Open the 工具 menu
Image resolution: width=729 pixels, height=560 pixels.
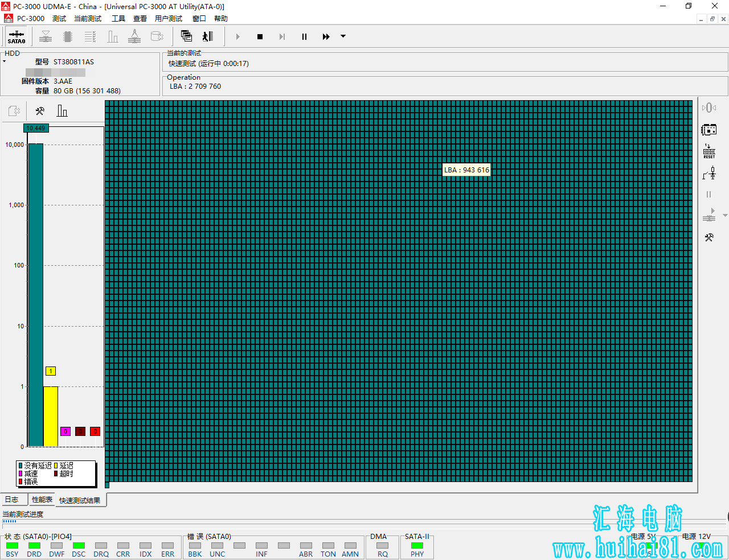pos(118,18)
